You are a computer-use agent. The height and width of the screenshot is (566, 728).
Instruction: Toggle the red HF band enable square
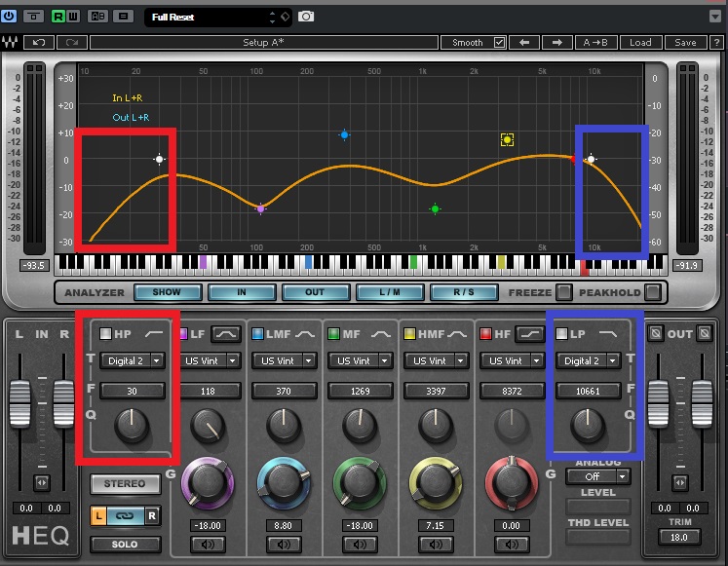point(485,333)
